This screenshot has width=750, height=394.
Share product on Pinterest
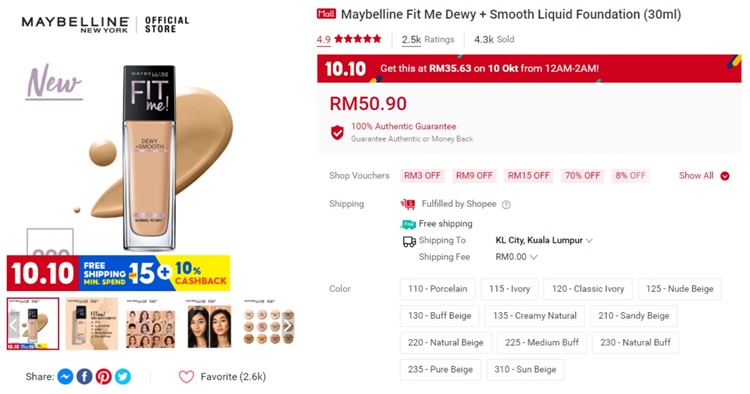[103, 377]
